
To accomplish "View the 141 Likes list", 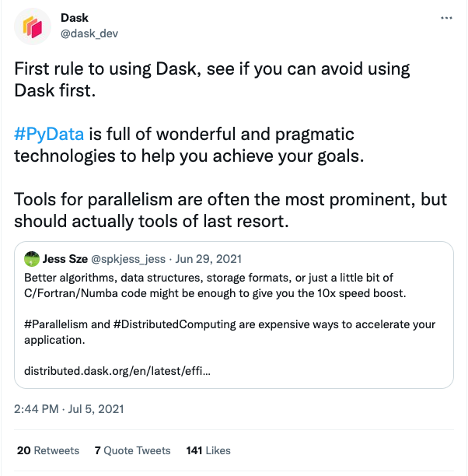I will [208, 450].
